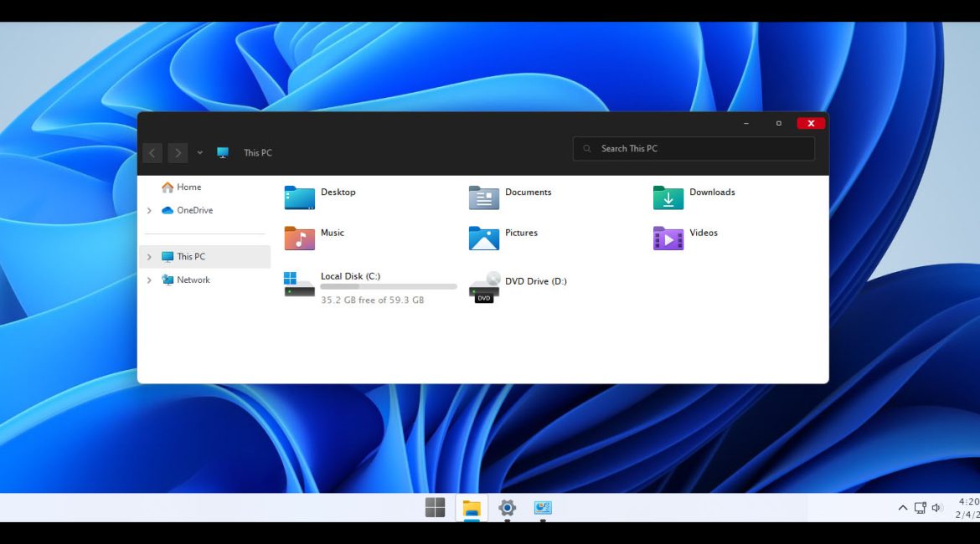980x544 pixels.
Task: Click the network tray icon
Action: click(x=920, y=508)
